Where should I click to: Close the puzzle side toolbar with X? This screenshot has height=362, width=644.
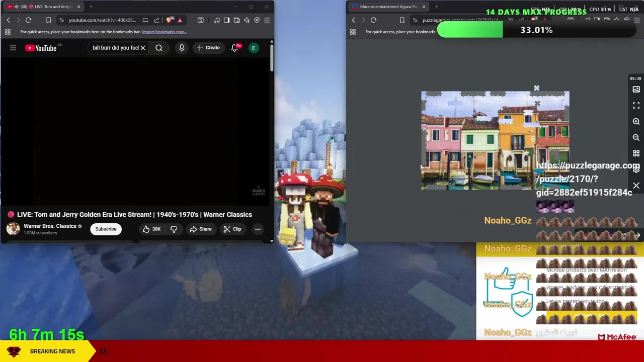click(x=636, y=186)
